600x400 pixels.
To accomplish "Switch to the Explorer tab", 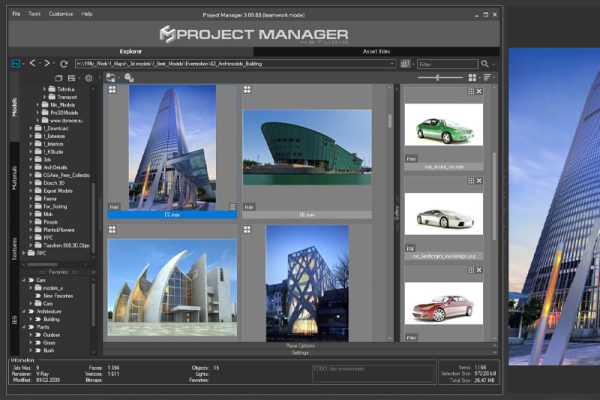I will [130, 51].
